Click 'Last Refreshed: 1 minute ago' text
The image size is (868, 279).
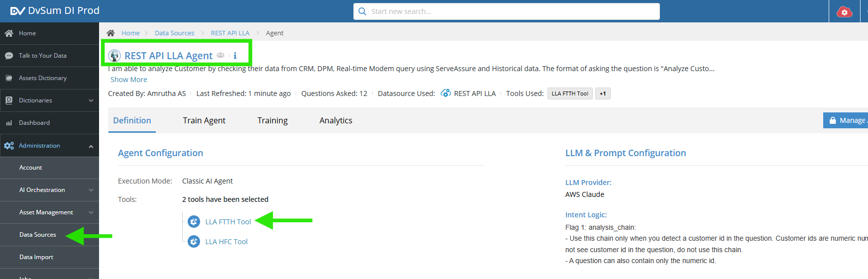(243, 93)
